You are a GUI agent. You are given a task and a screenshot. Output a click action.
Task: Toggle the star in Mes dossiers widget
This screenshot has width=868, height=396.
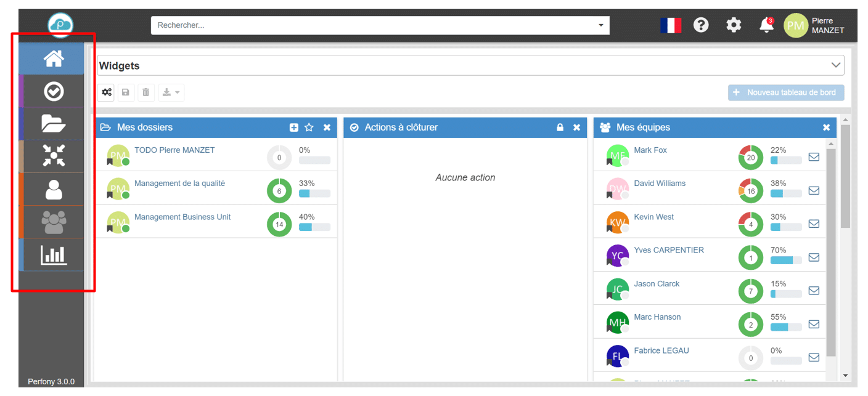(309, 127)
